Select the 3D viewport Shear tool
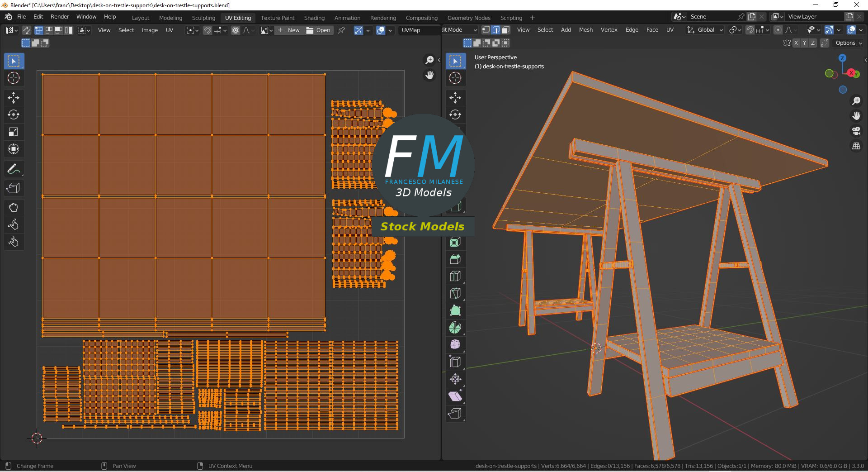 click(455, 396)
